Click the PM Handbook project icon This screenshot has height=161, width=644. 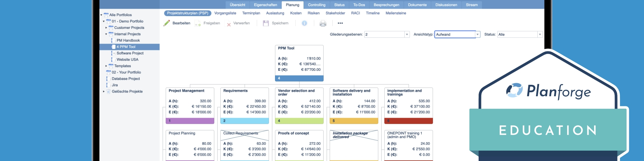113,40
